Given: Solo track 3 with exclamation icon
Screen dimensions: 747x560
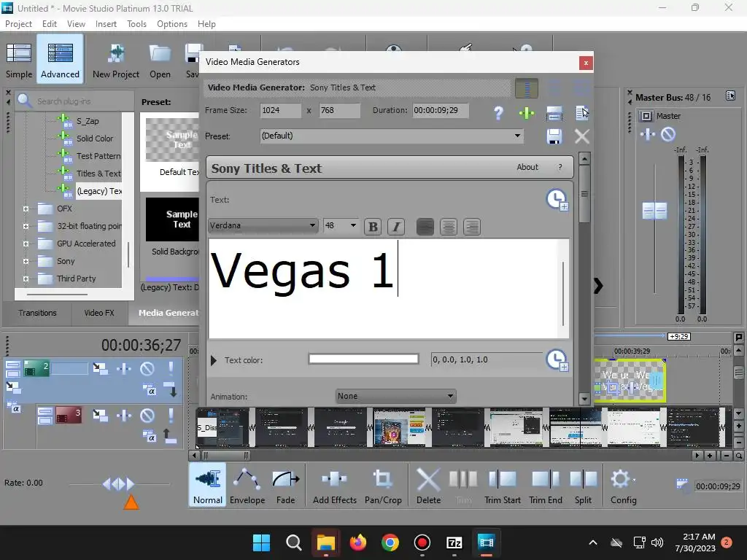Looking at the screenshot, I should [171, 416].
